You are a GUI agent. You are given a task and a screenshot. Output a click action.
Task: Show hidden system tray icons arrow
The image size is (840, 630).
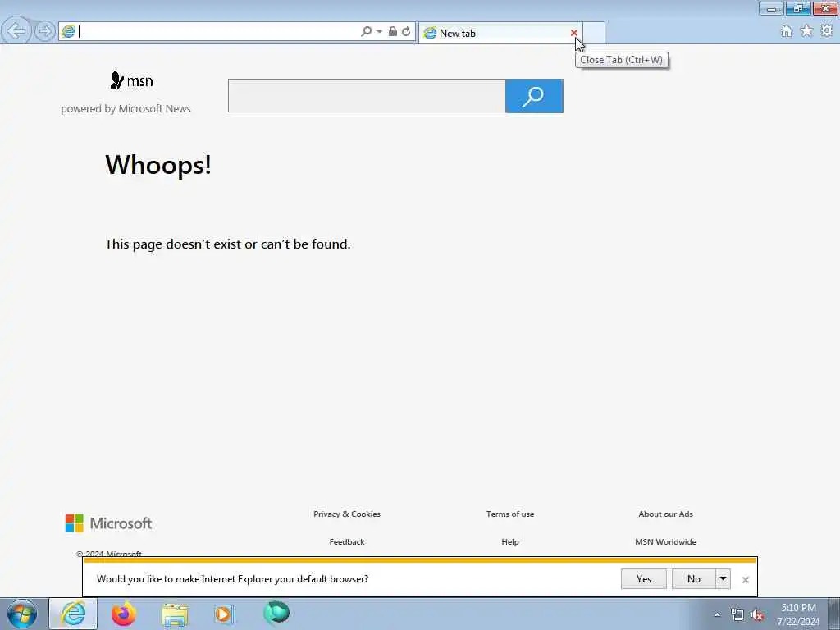(717, 615)
